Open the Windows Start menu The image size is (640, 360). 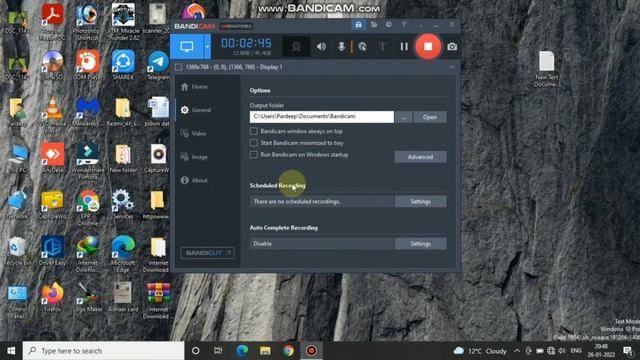coord(11,351)
